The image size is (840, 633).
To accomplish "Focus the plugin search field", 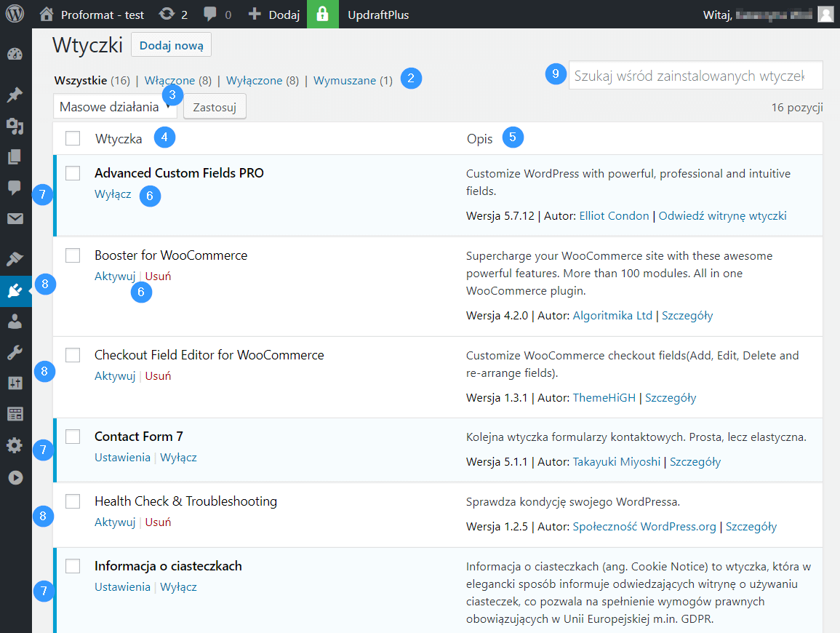I will click(x=695, y=76).
